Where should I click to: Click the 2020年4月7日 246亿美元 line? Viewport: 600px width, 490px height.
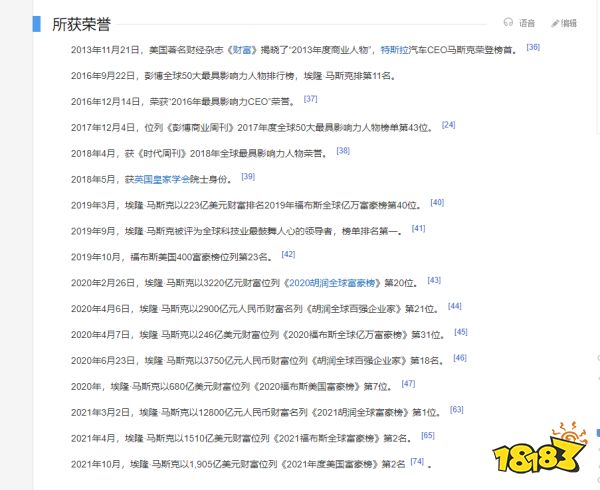(259, 335)
